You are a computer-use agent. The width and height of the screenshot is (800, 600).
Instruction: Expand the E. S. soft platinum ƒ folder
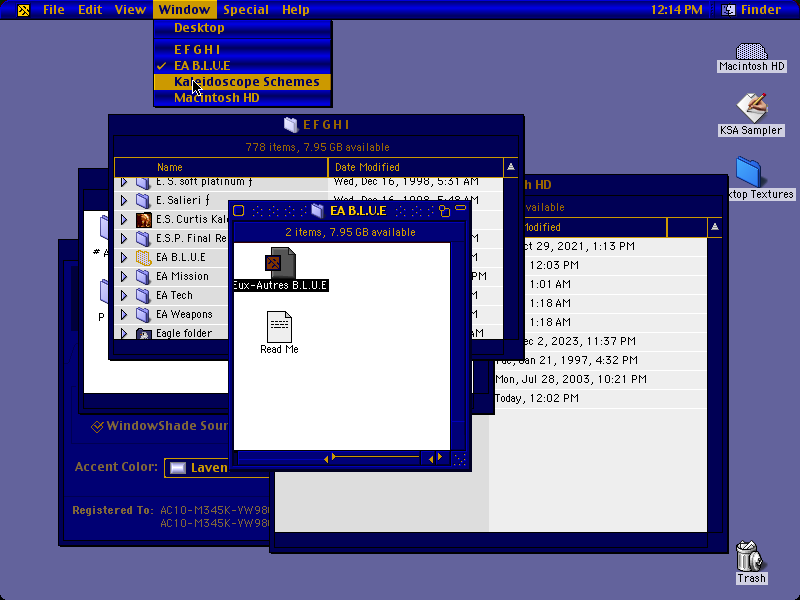click(x=123, y=182)
